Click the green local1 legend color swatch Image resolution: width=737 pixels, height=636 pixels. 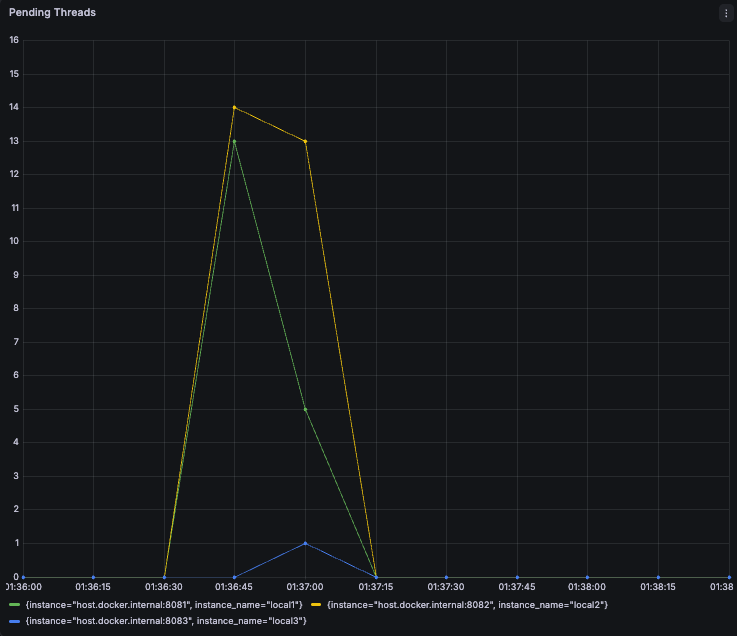(15, 605)
